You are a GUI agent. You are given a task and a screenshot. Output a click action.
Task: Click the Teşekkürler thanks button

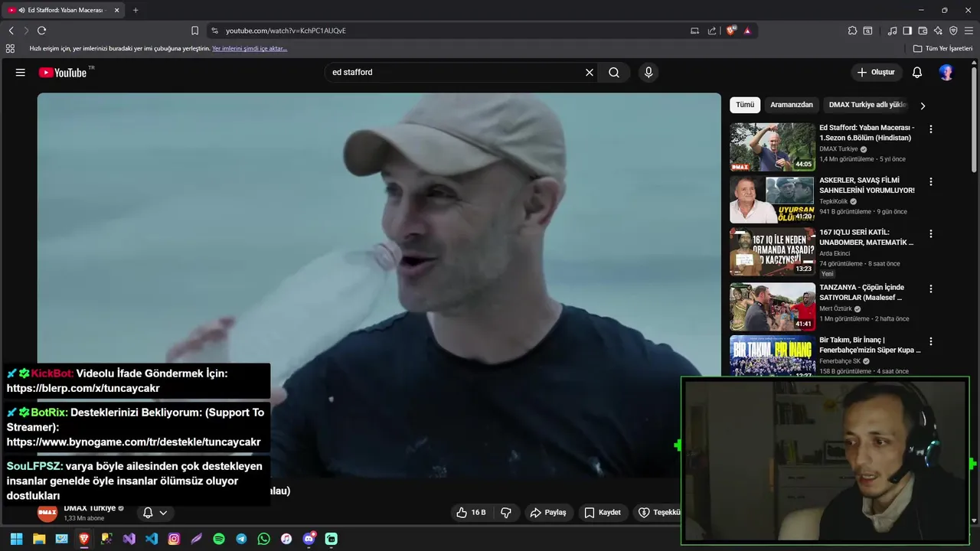coord(657,513)
